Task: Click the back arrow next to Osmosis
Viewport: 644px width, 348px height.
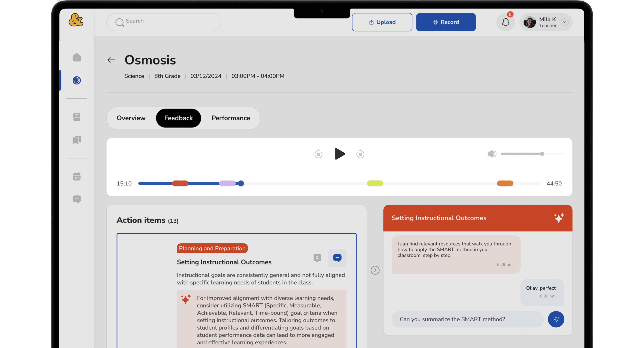Action: (111, 60)
